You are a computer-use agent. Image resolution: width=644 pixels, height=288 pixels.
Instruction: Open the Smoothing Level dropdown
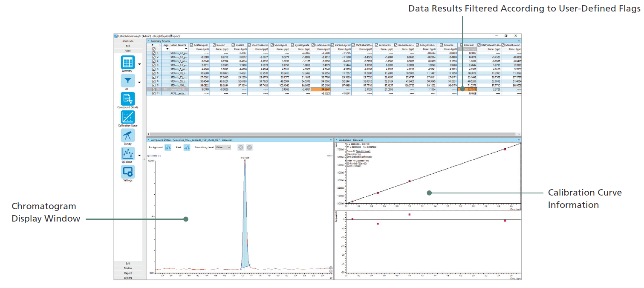[x=223, y=147]
